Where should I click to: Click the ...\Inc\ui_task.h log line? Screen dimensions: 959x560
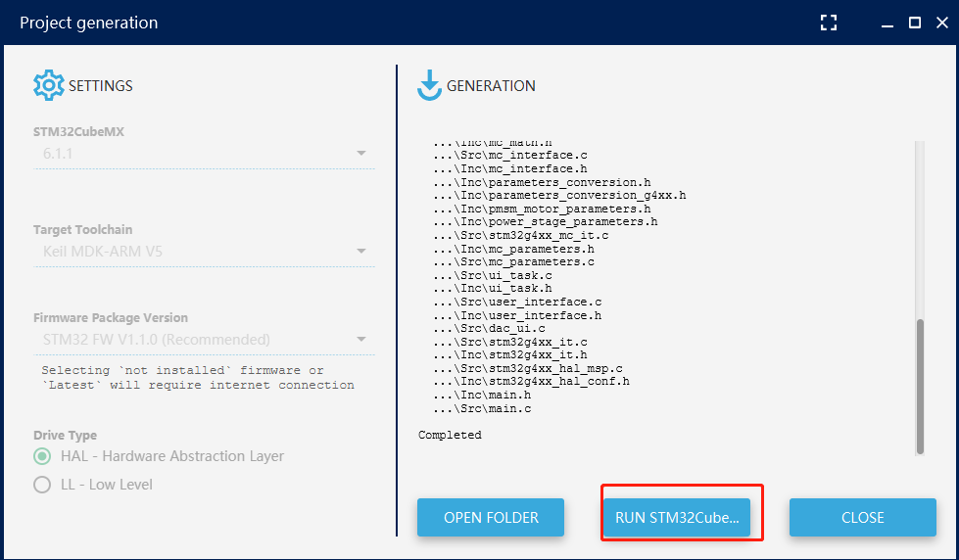tap(493, 288)
